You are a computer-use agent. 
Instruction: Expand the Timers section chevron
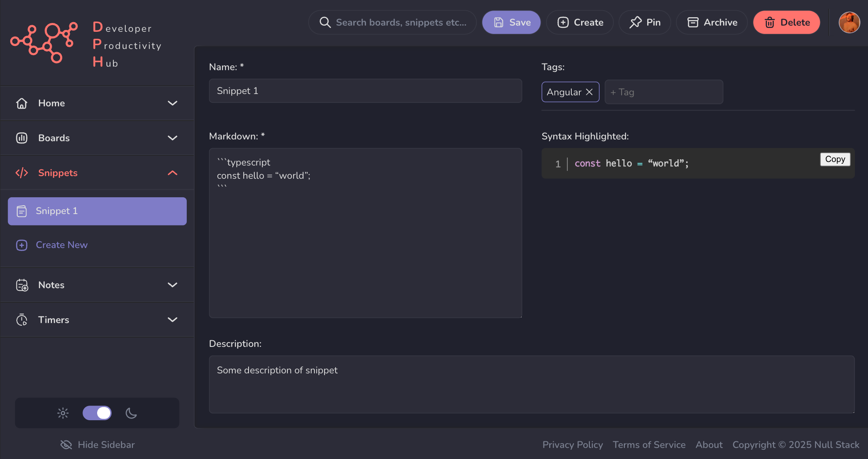[x=173, y=320]
